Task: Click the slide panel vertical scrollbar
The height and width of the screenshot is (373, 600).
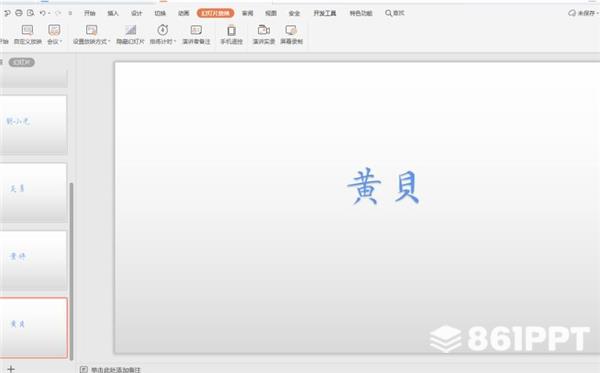Action: coord(71,271)
